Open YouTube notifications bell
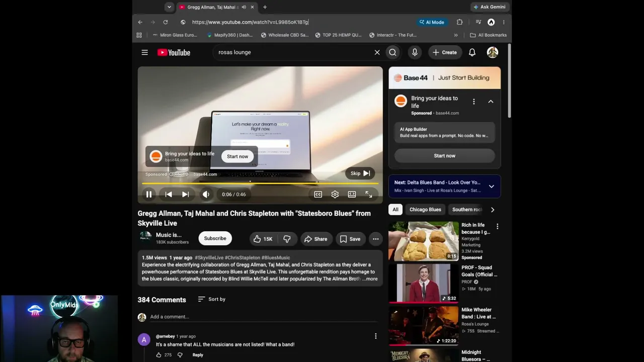The height and width of the screenshot is (362, 644). [472, 52]
